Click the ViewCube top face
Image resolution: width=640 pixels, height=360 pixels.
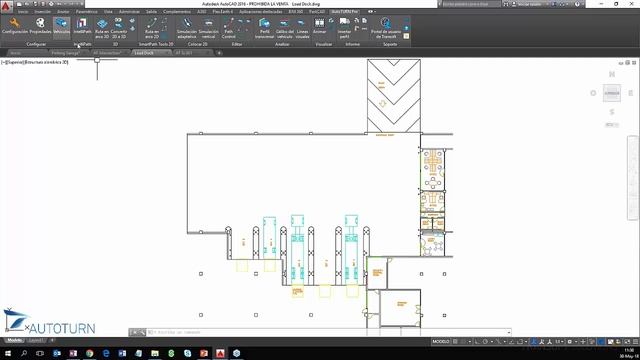pyautogui.click(x=612, y=93)
